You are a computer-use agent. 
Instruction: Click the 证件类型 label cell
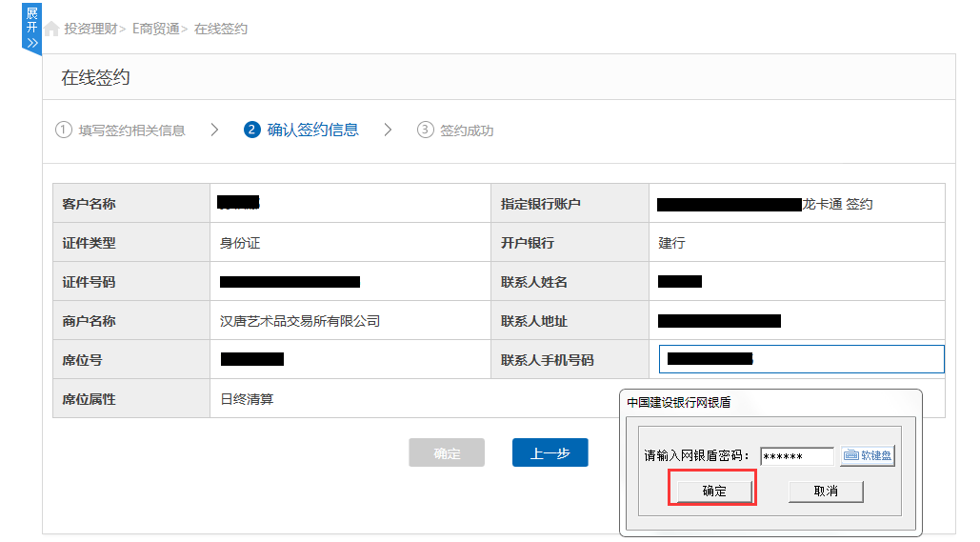(x=131, y=243)
